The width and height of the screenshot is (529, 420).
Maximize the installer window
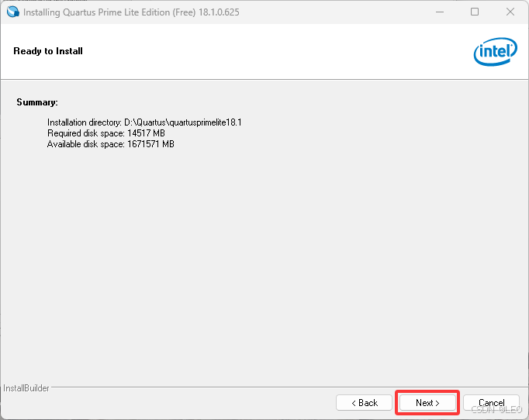point(475,12)
